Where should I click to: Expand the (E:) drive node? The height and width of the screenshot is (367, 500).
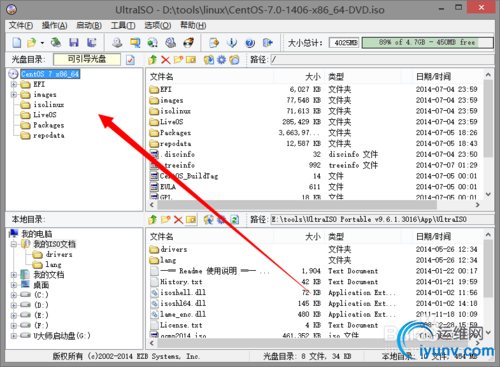click(14, 315)
